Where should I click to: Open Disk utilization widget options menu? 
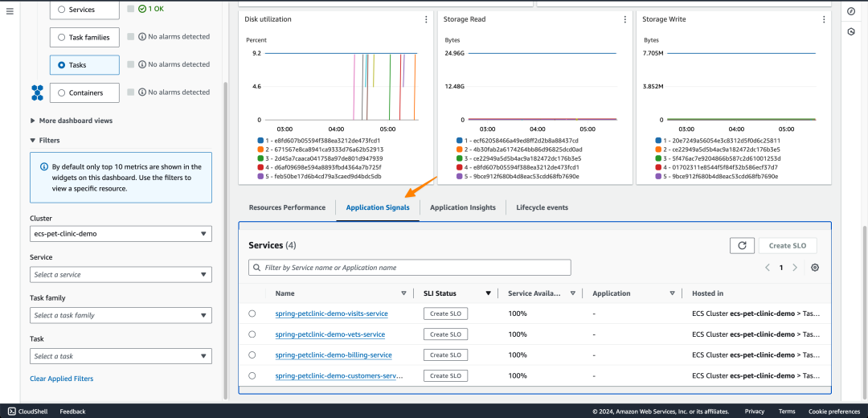click(426, 19)
